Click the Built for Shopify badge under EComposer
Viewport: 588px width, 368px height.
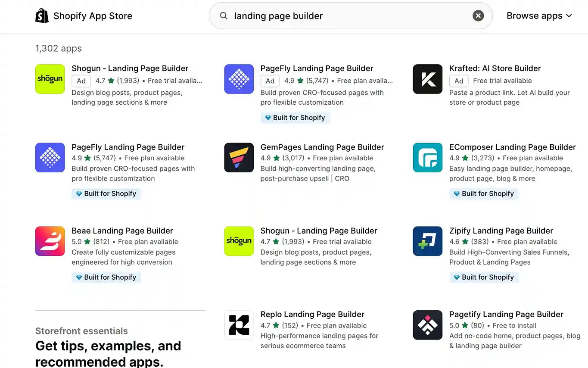pos(483,193)
